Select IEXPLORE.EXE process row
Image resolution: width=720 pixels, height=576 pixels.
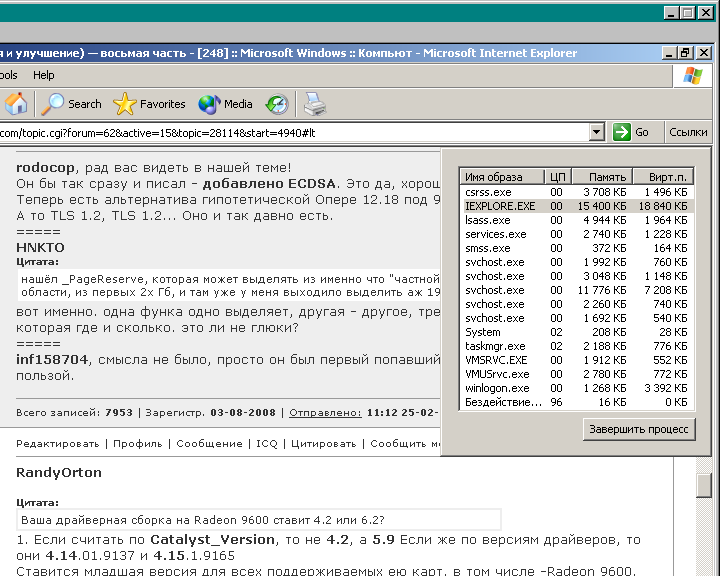pos(576,206)
